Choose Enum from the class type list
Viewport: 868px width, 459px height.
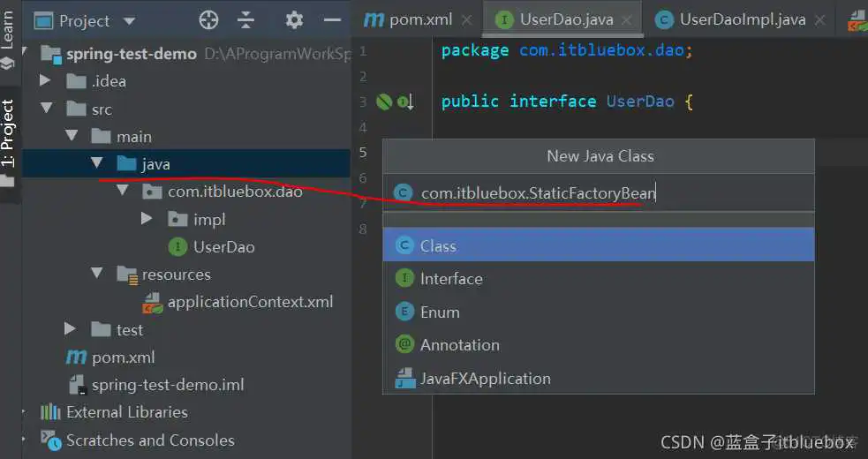(439, 312)
